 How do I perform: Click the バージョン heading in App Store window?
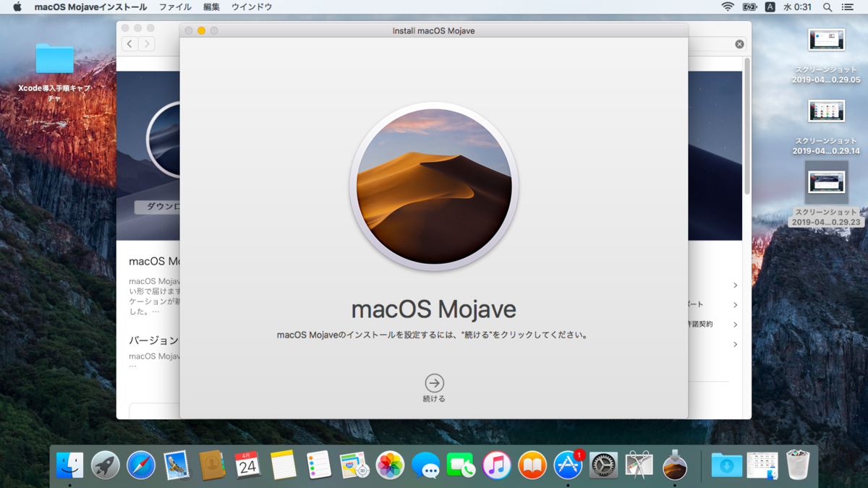click(x=154, y=340)
